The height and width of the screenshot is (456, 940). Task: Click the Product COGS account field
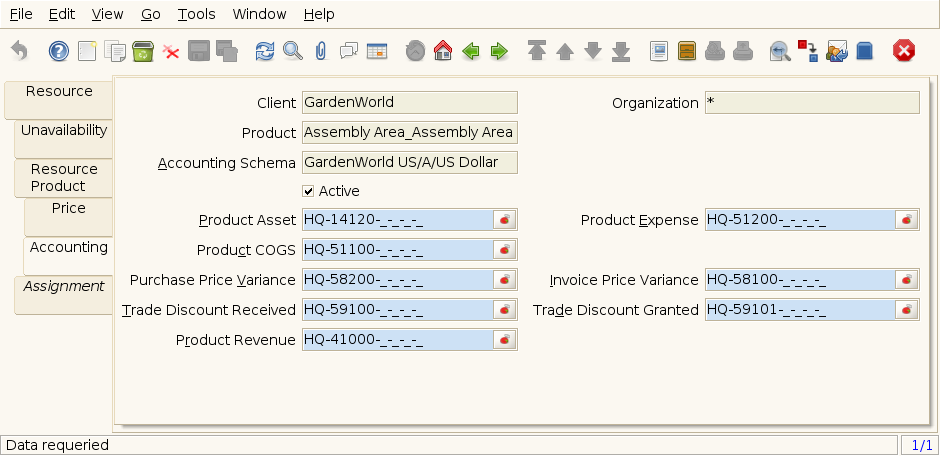tap(397, 250)
